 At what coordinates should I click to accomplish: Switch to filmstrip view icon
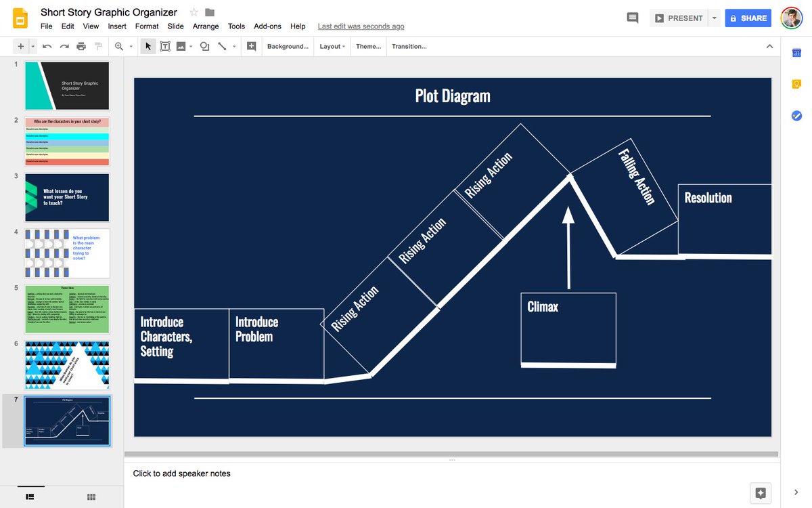(x=30, y=496)
